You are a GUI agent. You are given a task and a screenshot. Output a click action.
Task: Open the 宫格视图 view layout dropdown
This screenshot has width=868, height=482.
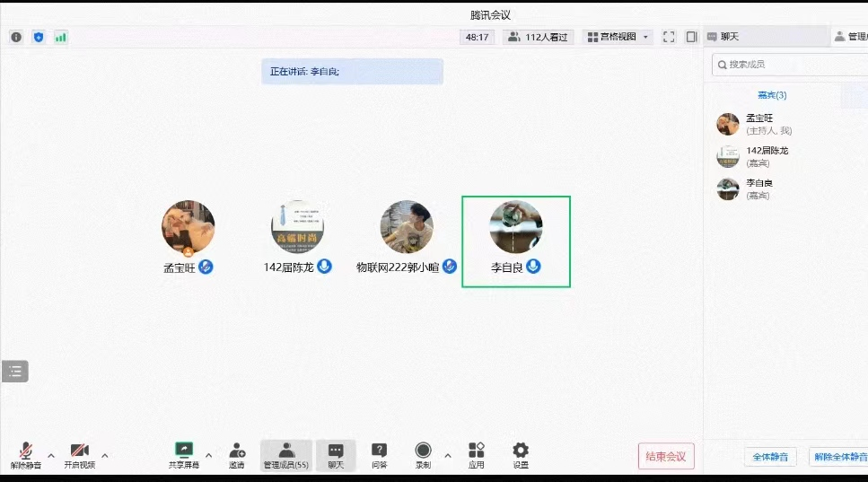tap(618, 37)
